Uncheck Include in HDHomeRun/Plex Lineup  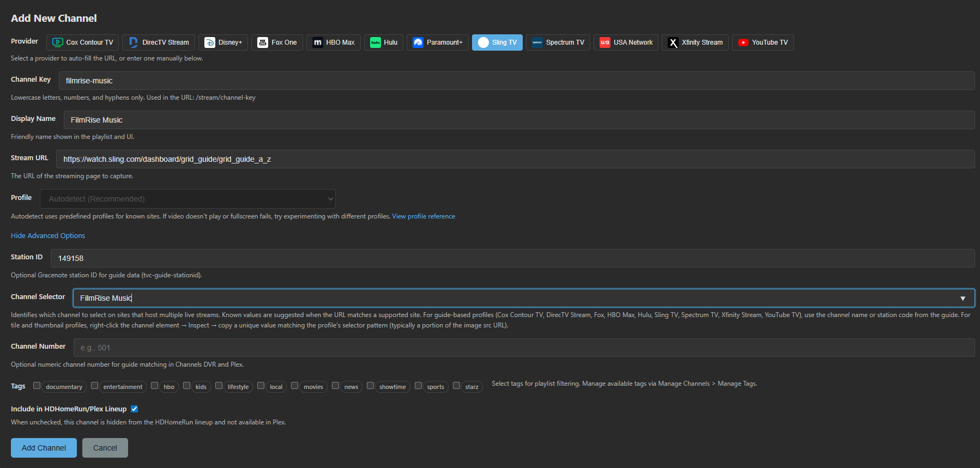(135, 409)
